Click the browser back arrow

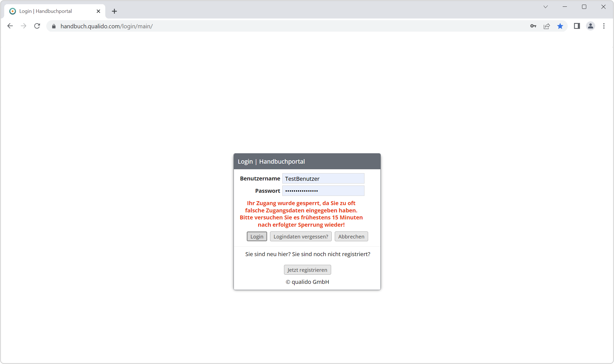point(10,26)
